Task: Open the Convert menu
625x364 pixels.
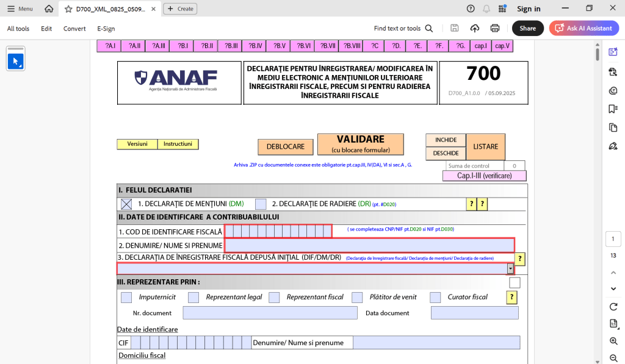Action: point(74,29)
